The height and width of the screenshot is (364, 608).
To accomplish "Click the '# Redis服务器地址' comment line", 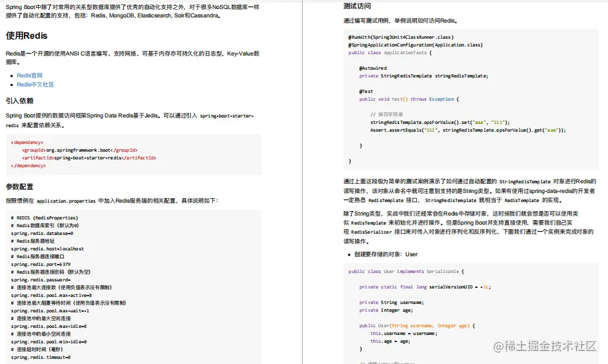I will pyautogui.click(x=32, y=241).
